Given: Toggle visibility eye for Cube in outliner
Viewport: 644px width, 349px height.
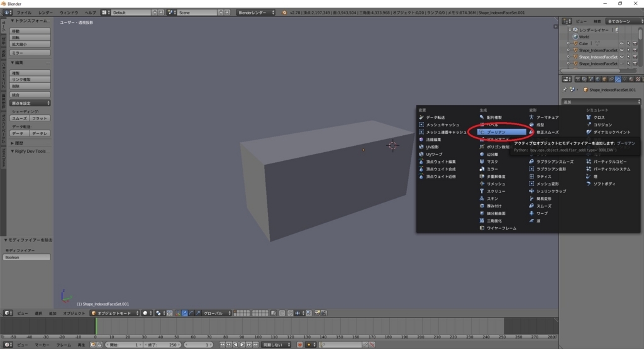Looking at the screenshot, I should 621,43.
